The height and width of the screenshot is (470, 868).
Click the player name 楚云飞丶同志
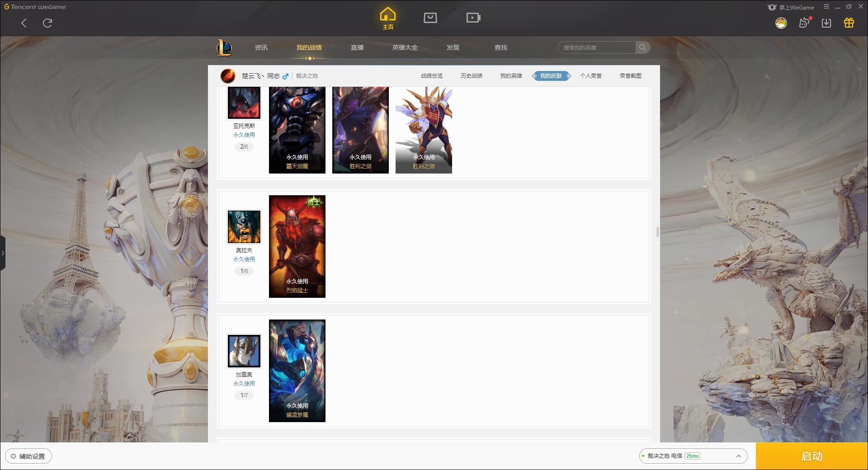tap(260, 76)
